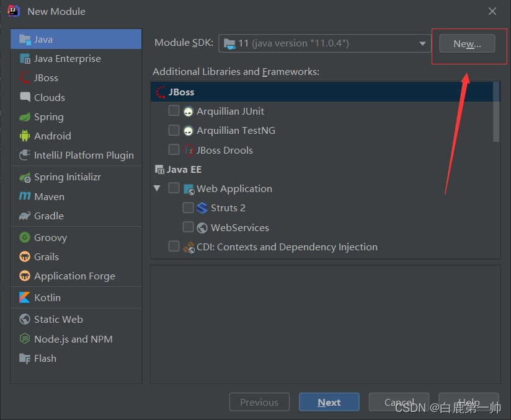Screen dimensions: 511x420
Task: Choose Java Enterprise module type
Action: [x=76, y=59]
